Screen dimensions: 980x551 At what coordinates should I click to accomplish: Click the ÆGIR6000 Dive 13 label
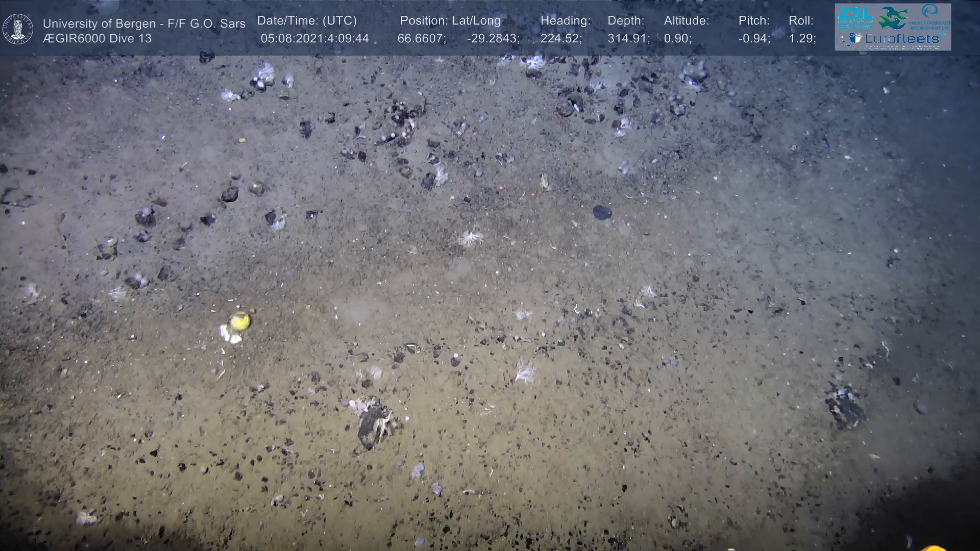coord(97,38)
